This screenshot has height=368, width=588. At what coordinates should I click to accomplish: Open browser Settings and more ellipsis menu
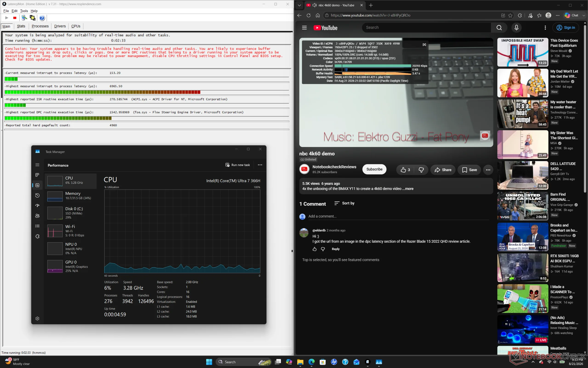[558, 15]
